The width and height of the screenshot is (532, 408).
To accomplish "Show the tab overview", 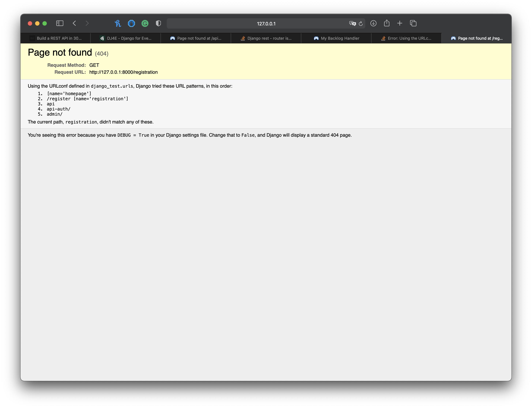I will point(413,23).
